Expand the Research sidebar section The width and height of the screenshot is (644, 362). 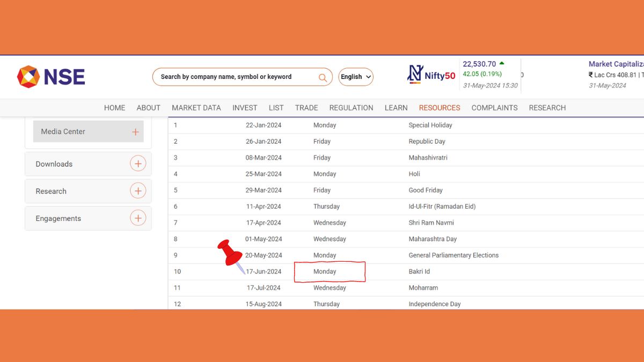pos(138,191)
